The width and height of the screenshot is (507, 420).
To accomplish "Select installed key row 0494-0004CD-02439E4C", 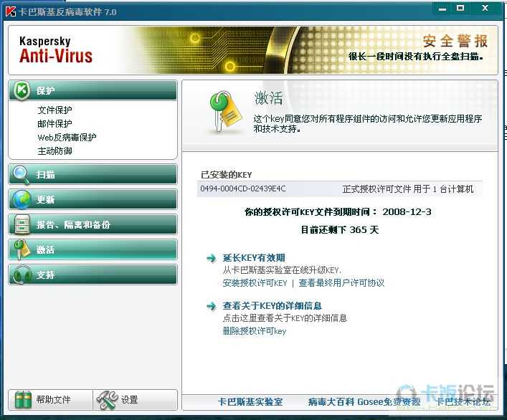I will [339, 188].
